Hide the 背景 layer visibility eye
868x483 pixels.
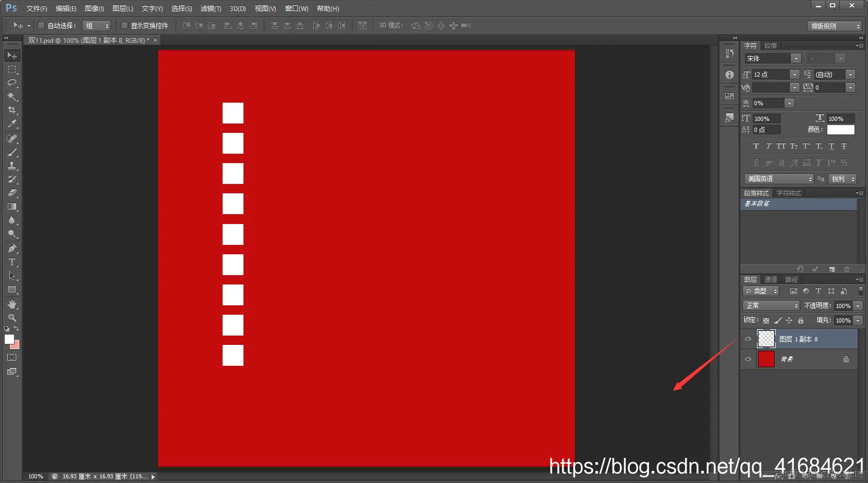[748, 359]
